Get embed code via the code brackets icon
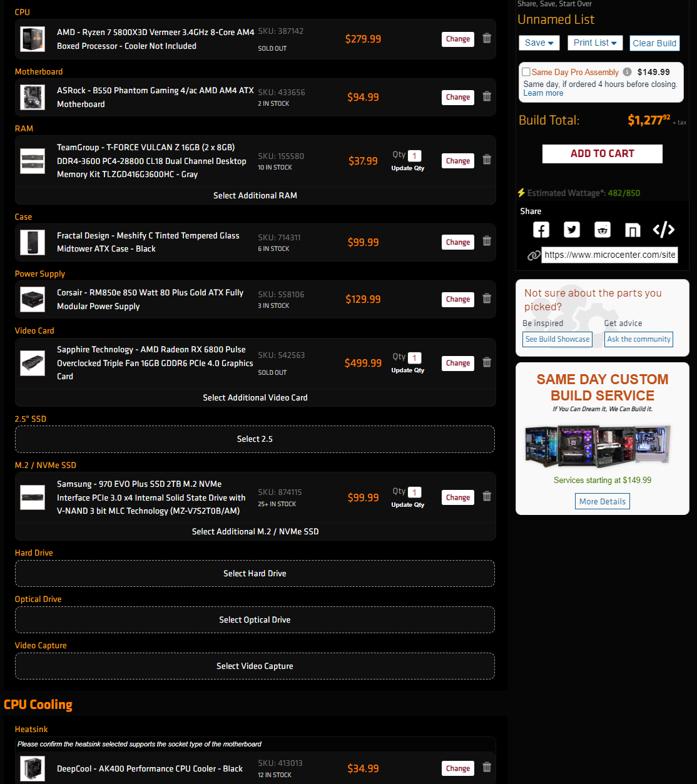This screenshot has height=784, width=697. click(663, 230)
